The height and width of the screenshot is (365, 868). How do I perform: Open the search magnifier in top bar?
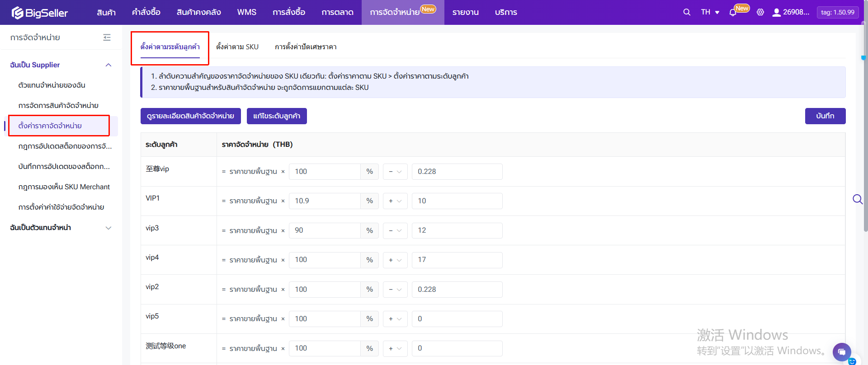click(687, 12)
